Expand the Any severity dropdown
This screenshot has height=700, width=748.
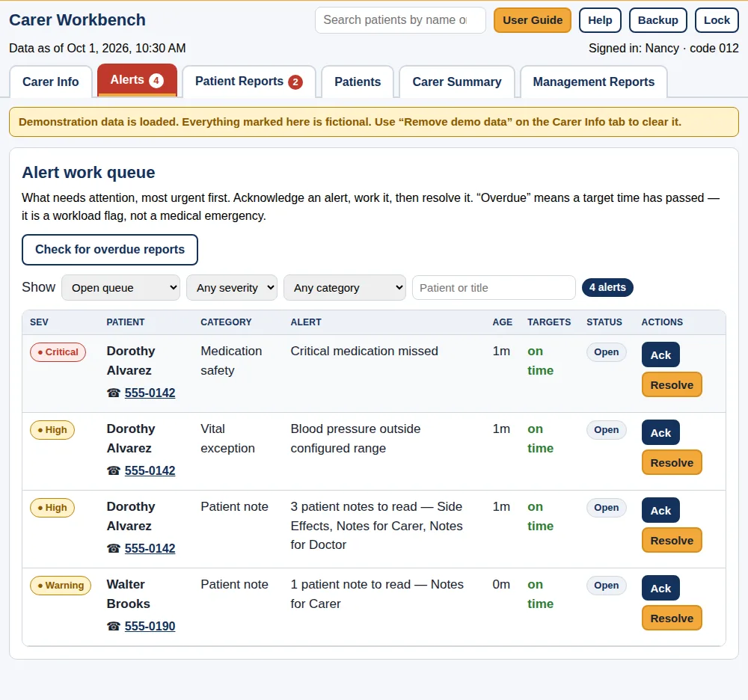click(232, 287)
